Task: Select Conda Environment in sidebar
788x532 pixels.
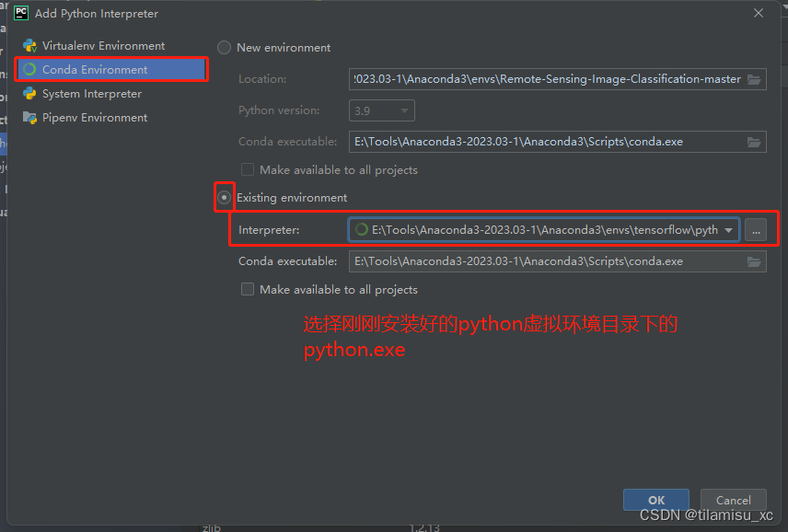Action: pyautogui.click(x=111, y=69)
